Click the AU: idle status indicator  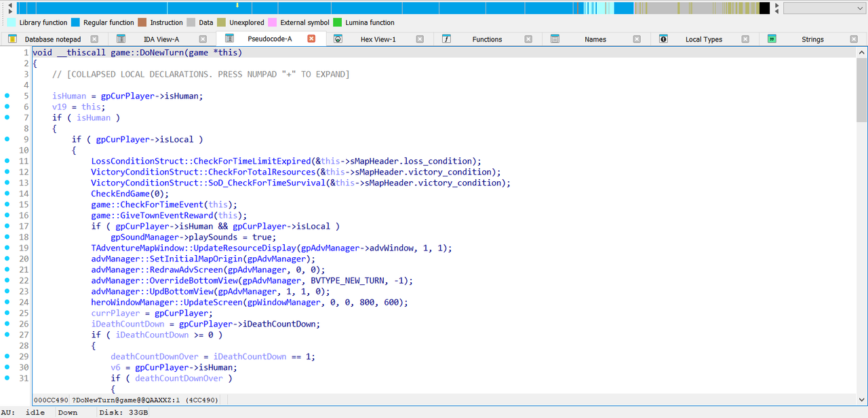[x=23, y=413]
